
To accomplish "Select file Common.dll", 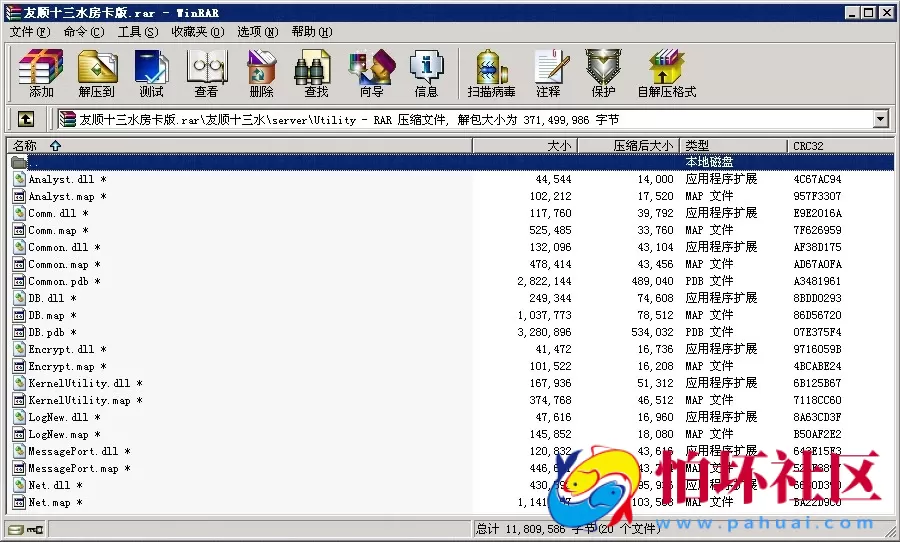I will pos(64,247).
